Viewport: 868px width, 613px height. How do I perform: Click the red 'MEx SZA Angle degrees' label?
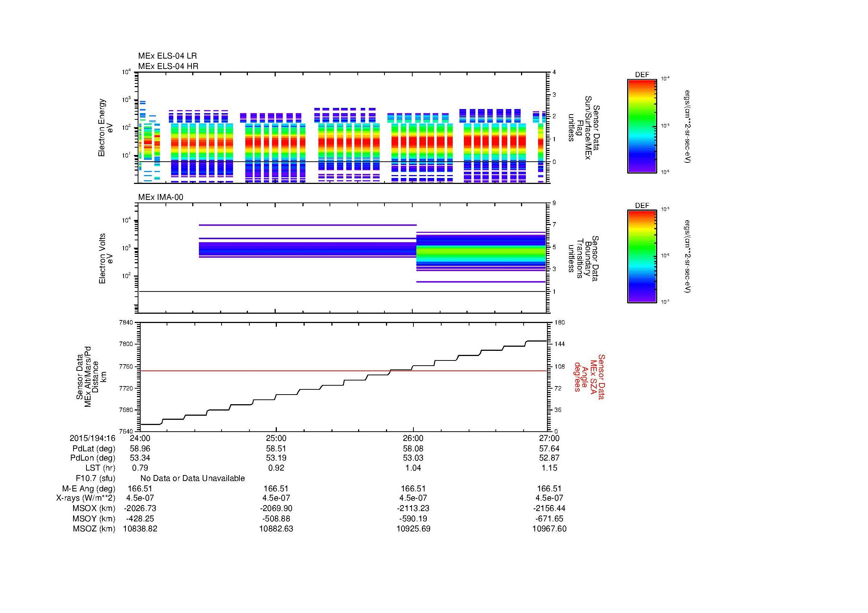[x=589, y=376]
